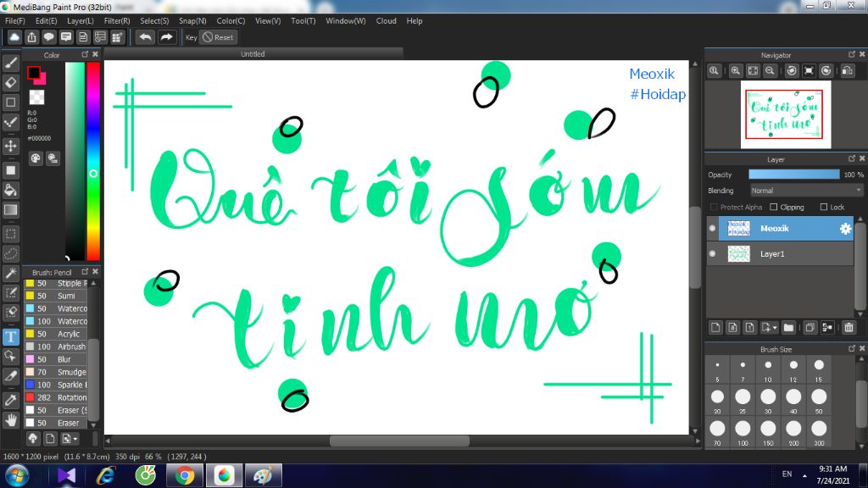Select the Fill rectangle tool
The width and height of the screenshot is (868, 488).
(10, 170)
